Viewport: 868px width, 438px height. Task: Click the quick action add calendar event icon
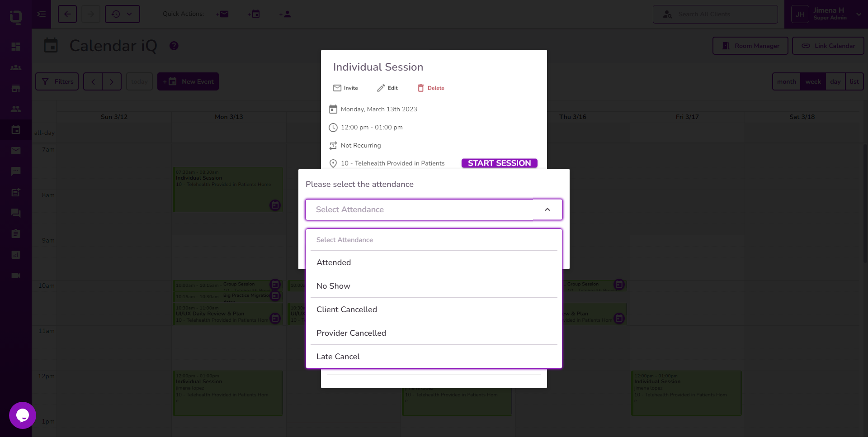pos(254,14)
